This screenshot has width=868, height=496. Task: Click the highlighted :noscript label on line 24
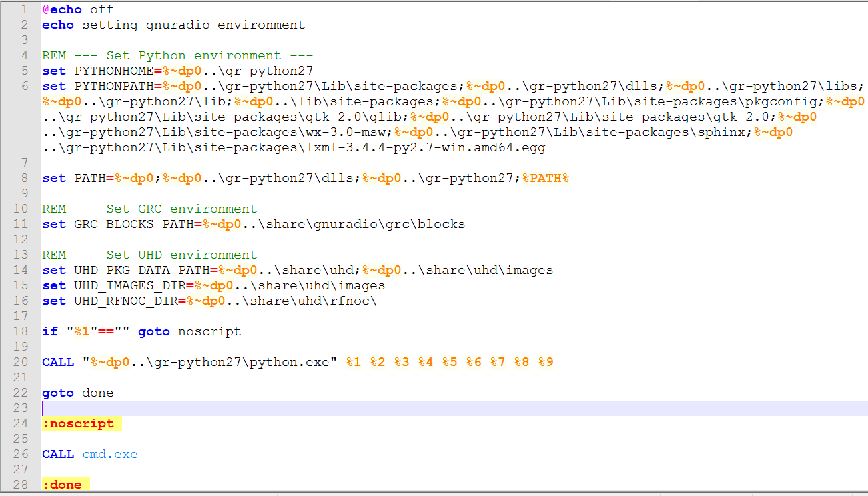pyautogui.click(x=80, y=423)
